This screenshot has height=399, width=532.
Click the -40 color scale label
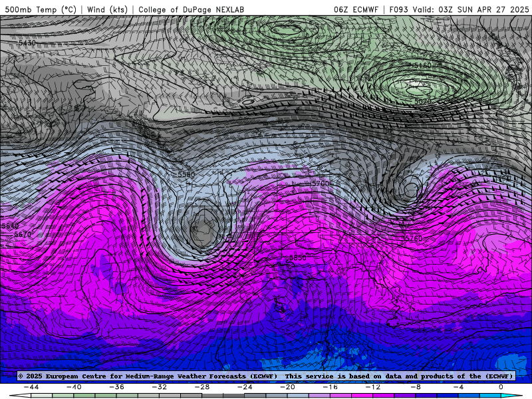pyautogui.click(x=74, y=387)
